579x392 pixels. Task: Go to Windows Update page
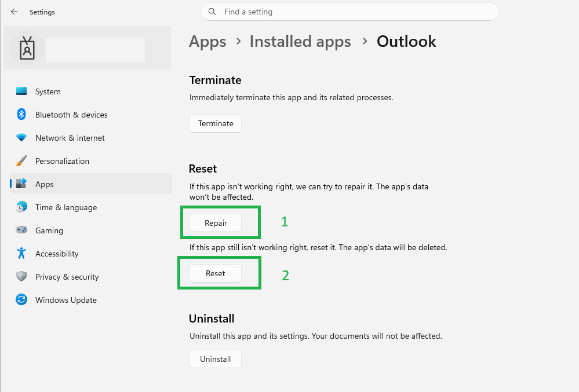tap(91, 300)
